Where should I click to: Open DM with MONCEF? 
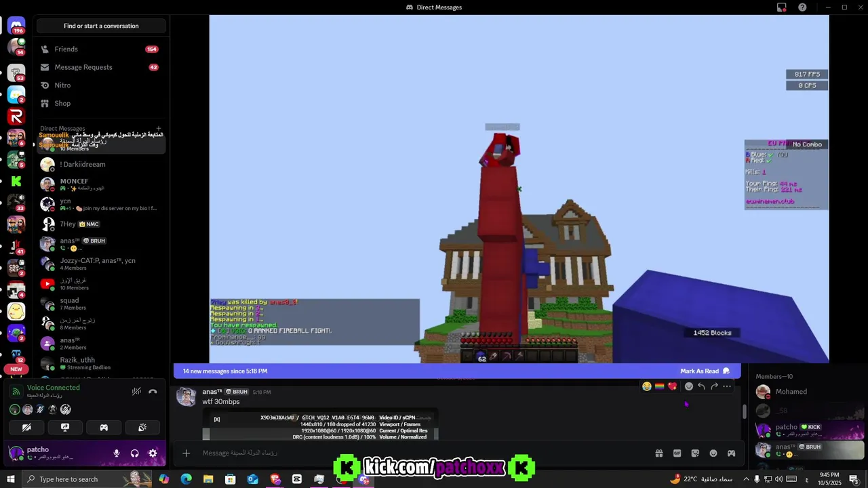pyautogui.click(x=100, y=184)
